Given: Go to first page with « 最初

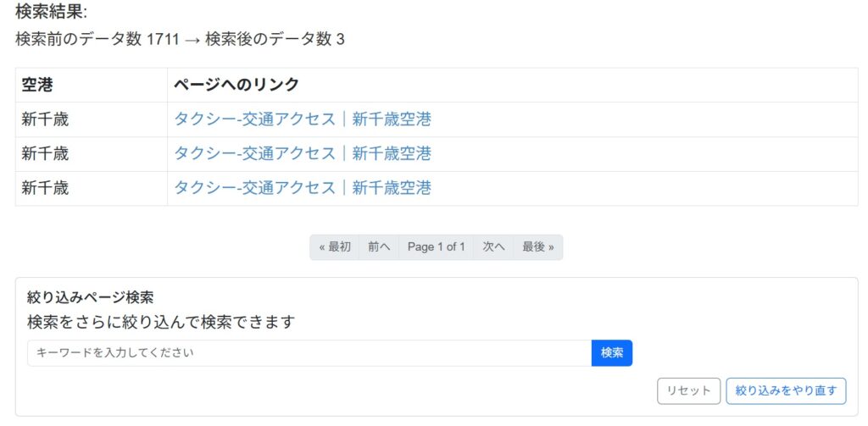Looking at the screenshot, I should tap(335, 247).
